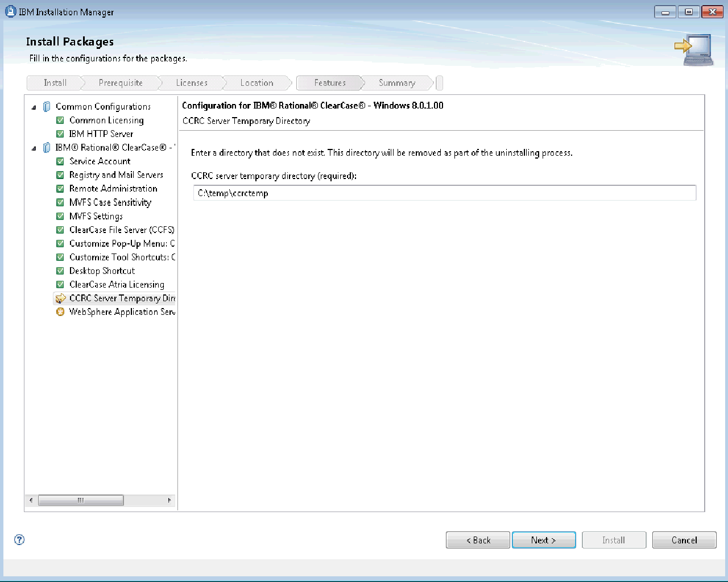
Task: Select the IBM Rational ClearCase label
Action: (x=115, y=147)
